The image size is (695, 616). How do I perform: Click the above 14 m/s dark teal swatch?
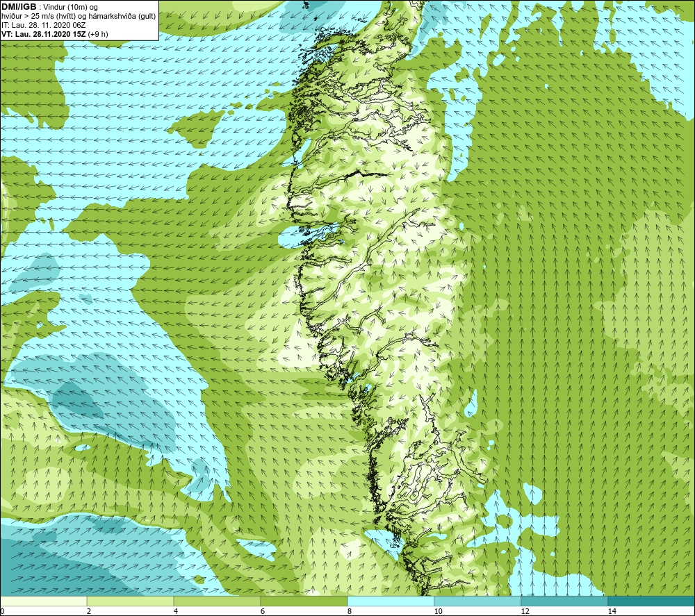pyautogui.click(x=652, y=601)
